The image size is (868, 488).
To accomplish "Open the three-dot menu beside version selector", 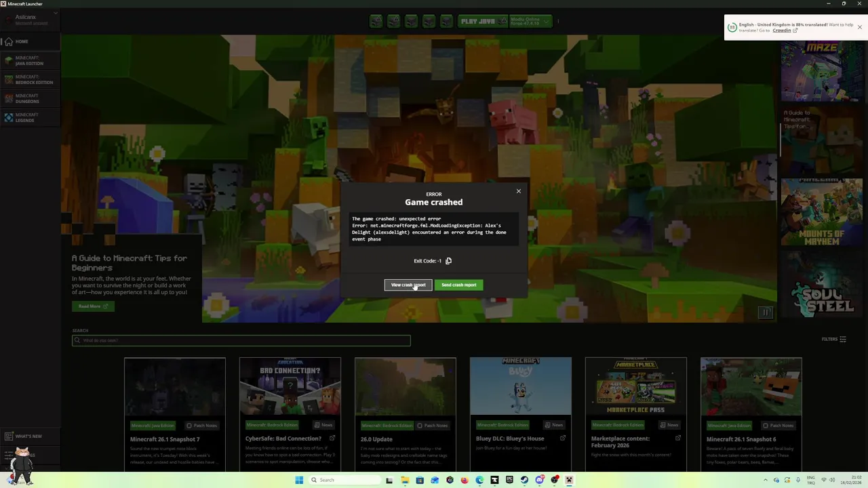I will (x=558, y=21).
